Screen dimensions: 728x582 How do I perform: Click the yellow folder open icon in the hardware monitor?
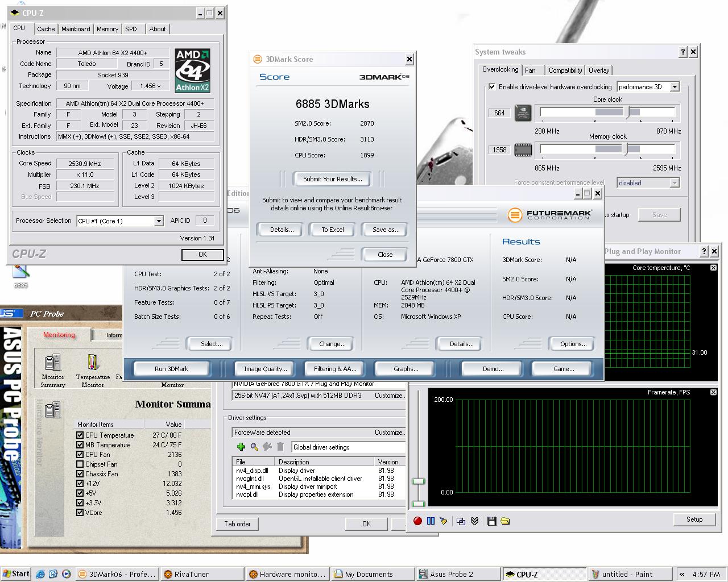[x=505, y=521]
